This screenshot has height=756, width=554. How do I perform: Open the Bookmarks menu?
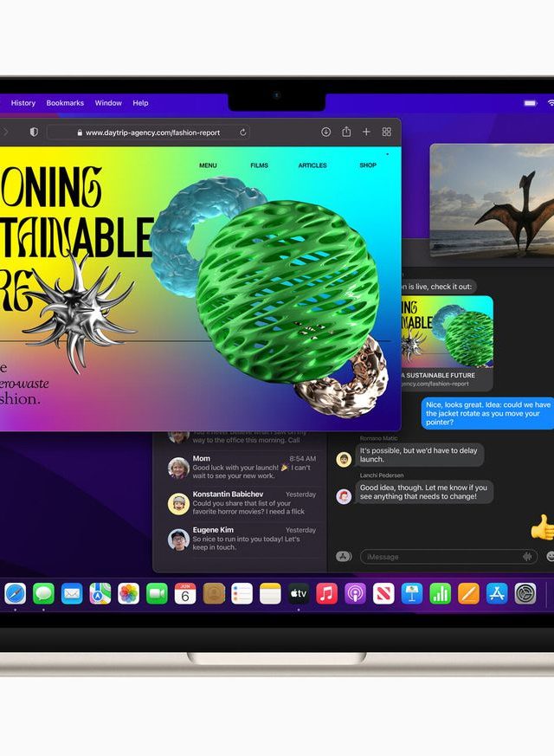click(65, 103)
